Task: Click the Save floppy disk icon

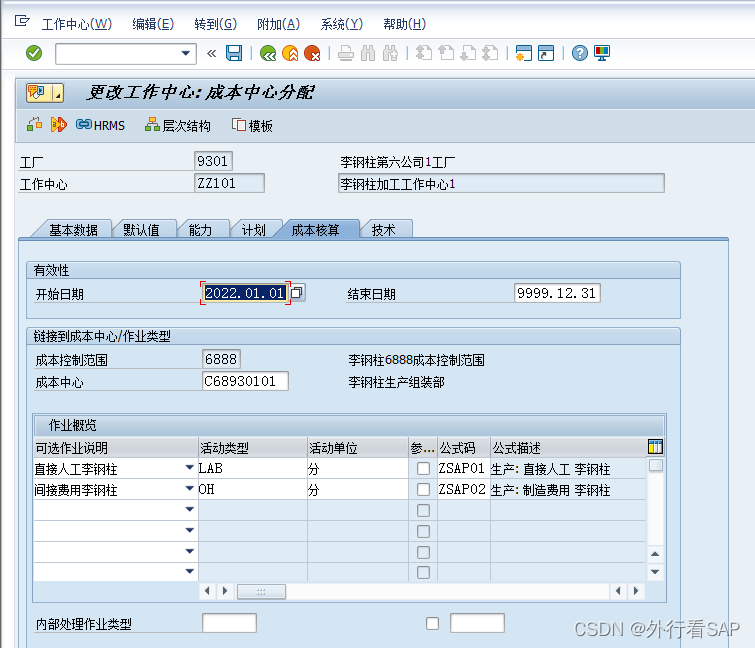Action: (234, 53)
